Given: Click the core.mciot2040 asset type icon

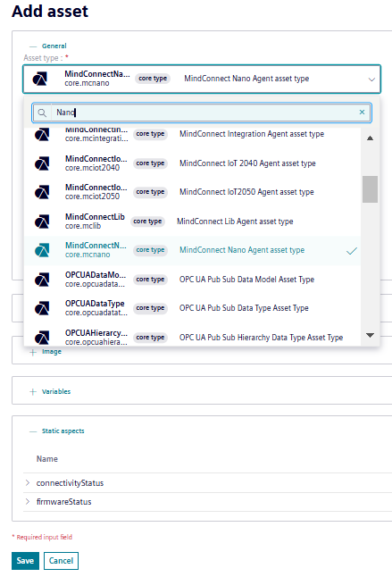Looking at the screenshot, I should point(42,163).
